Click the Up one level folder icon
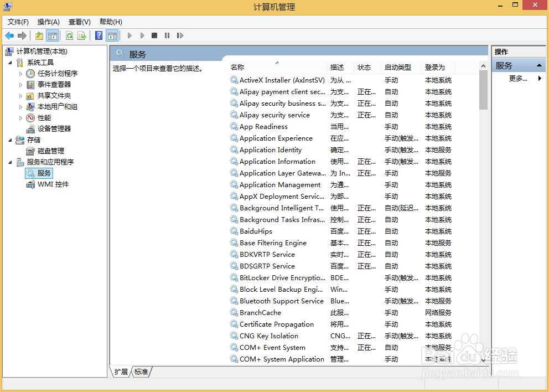This screenshot has width=549, height=392. coord(39,35)
